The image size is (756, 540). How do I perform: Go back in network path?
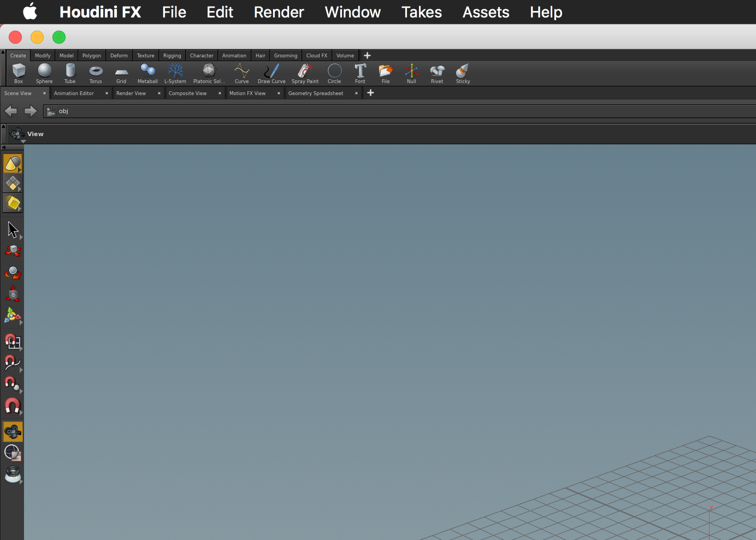(x=11, y=111)
